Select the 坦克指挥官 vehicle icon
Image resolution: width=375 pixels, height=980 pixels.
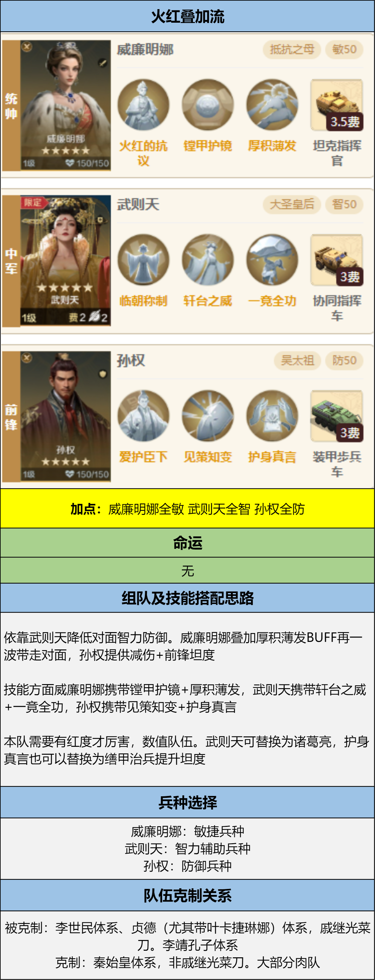click(x=337, y=105)
